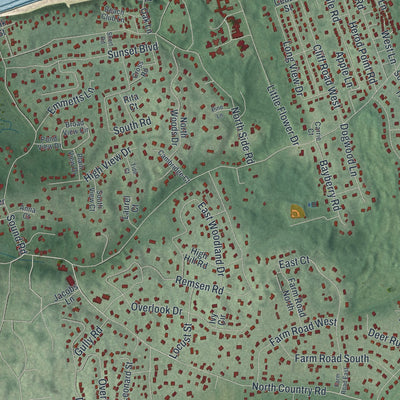
Task: Click the East Ct label
Action: 294,263
